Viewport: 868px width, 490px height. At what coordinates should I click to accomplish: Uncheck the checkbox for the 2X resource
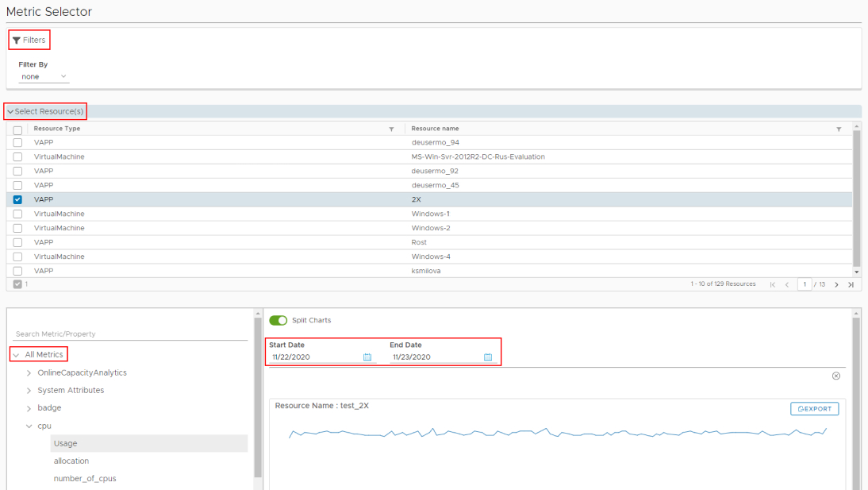[17, 199]
